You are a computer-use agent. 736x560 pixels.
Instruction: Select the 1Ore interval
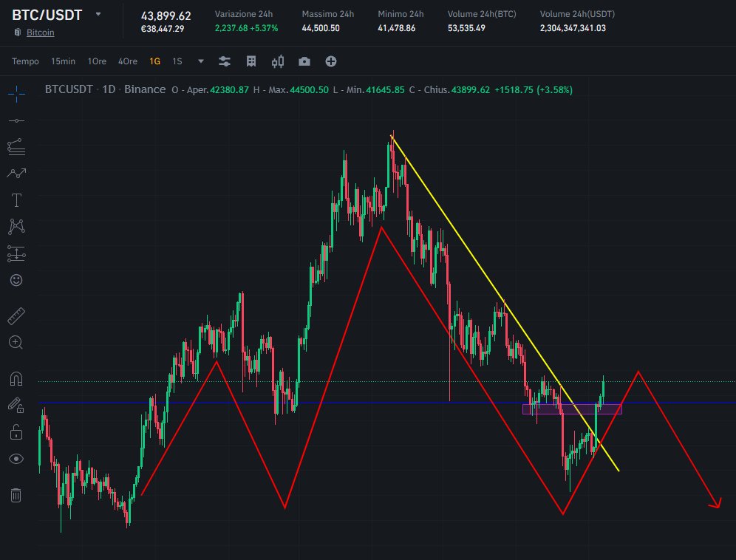[x=97, y=61]
